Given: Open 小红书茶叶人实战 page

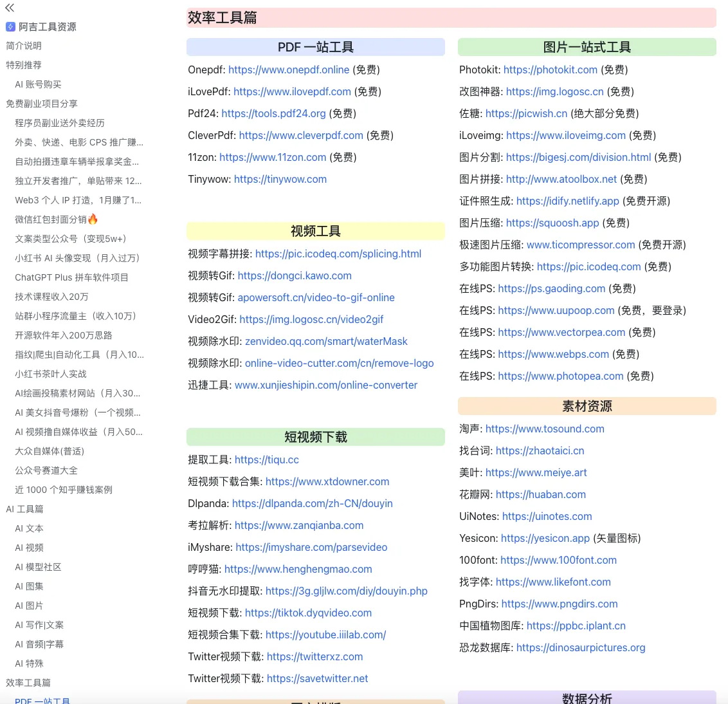Looking at the screenshot, I should (51, 374).
